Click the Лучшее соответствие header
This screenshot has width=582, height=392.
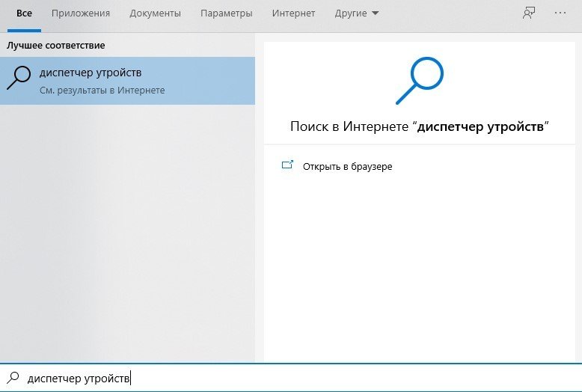coord(55,46)
